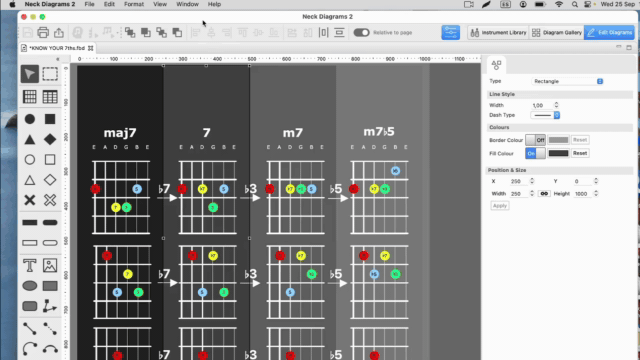Adjust the Y position stepper

[596, 181]
